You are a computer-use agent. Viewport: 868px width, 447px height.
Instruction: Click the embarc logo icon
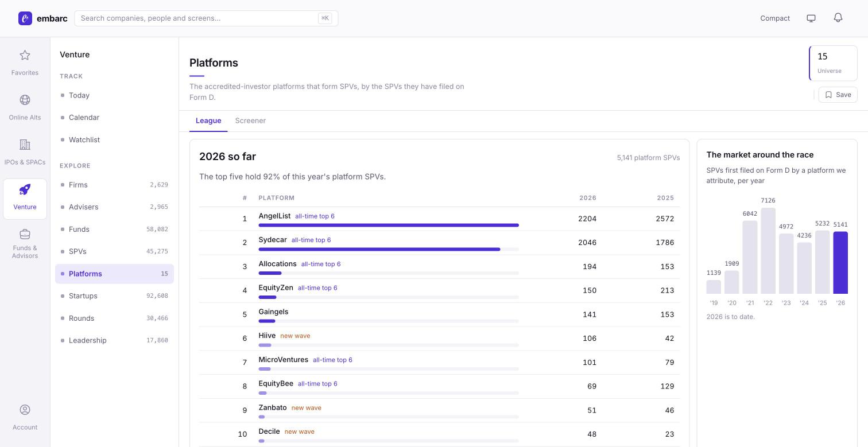coord(25,18)
